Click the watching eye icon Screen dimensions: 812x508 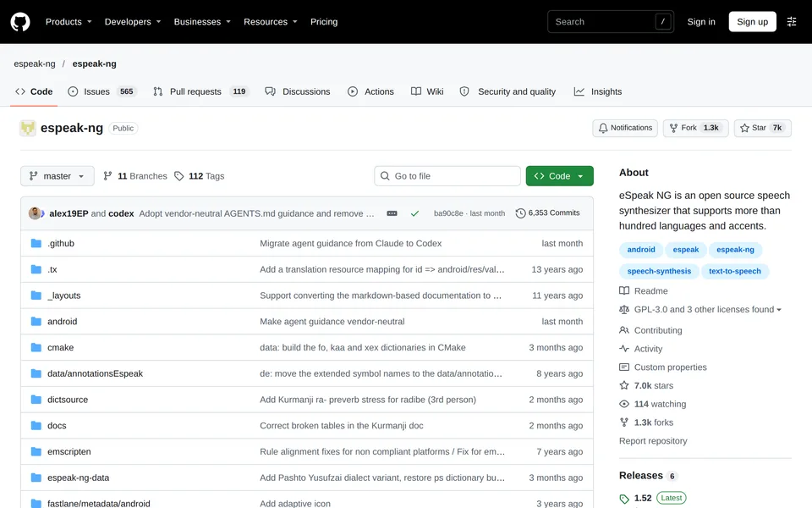624,404
